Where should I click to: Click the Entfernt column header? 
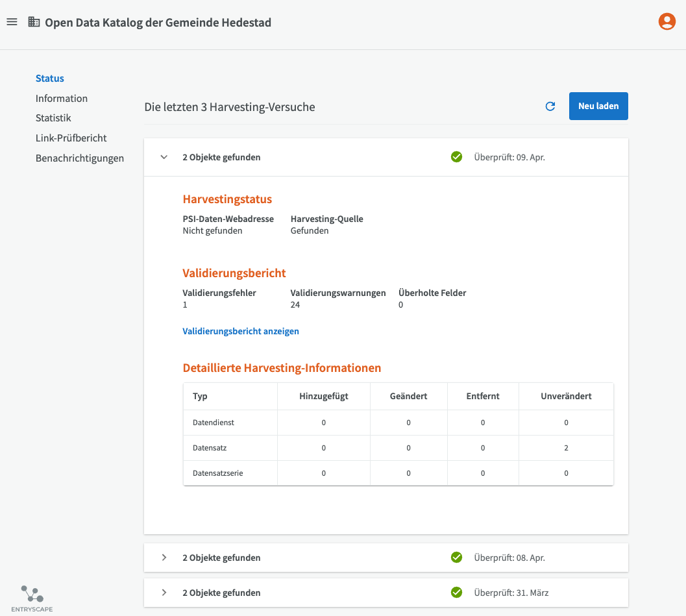(483, 397)
